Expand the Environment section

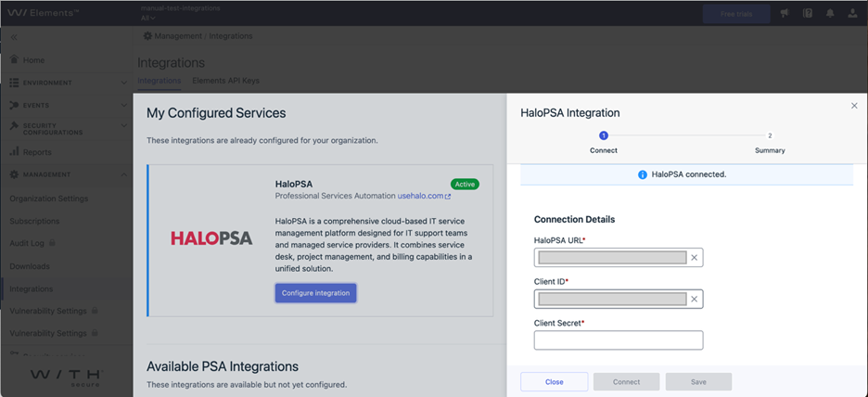point(123,83)
